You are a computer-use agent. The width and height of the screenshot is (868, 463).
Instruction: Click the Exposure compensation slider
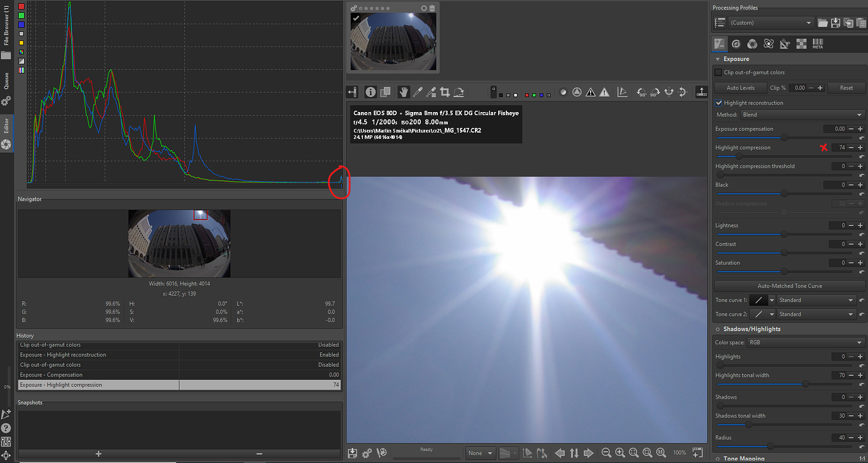784,138
